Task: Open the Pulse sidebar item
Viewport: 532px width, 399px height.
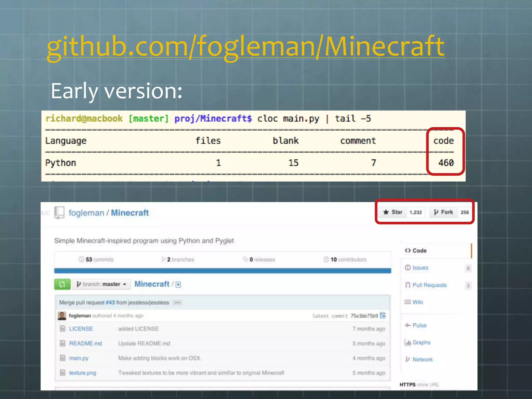Action: tap(419, 325)
